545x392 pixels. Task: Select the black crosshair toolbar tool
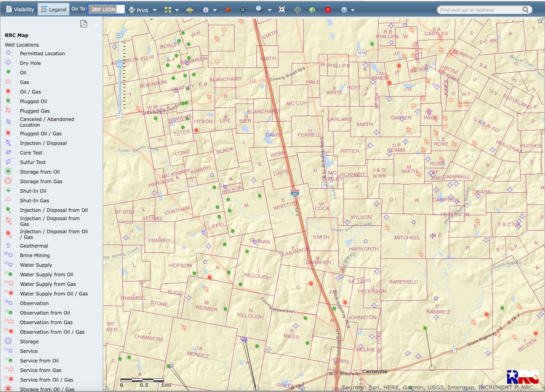click(243, 10)
